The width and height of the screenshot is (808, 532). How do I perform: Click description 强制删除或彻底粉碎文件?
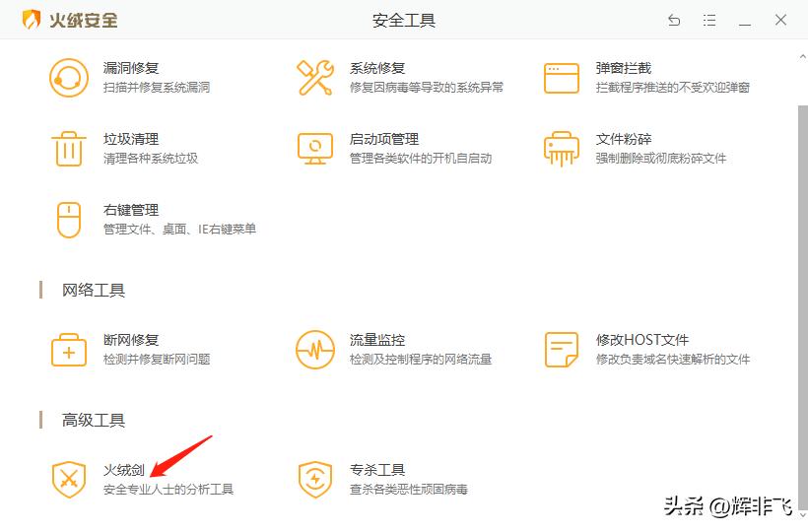click(x=660, y=158)
